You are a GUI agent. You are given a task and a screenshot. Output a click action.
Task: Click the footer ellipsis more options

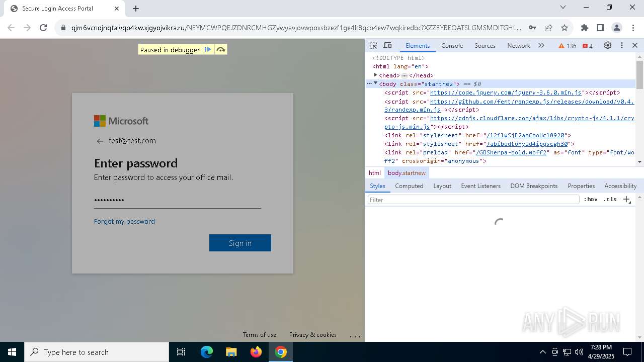tap(355, 336)
